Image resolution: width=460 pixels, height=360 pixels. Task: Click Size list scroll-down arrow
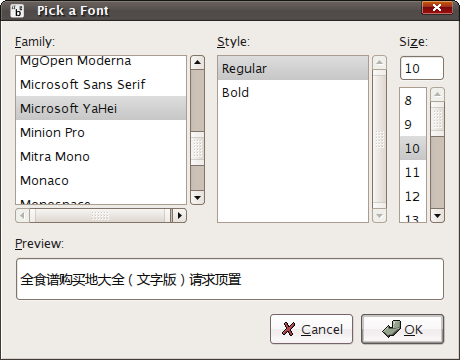click(437, 216)
